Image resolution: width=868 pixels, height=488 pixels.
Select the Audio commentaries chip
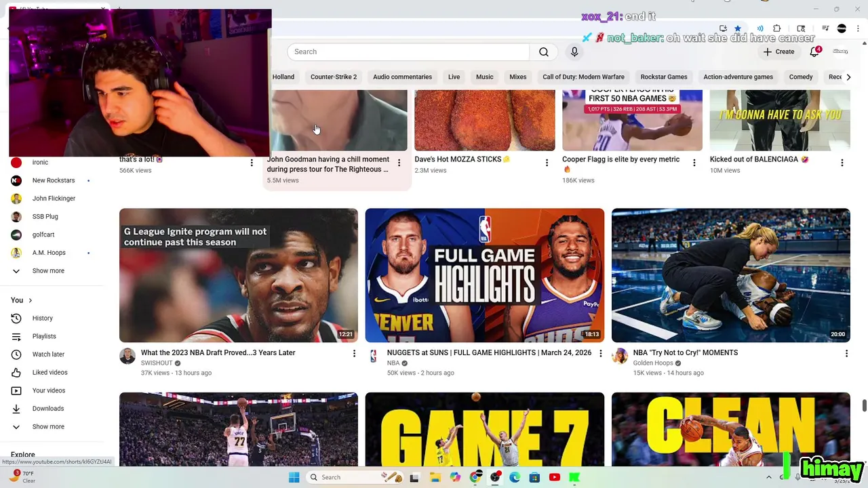[x=402, y=77]
